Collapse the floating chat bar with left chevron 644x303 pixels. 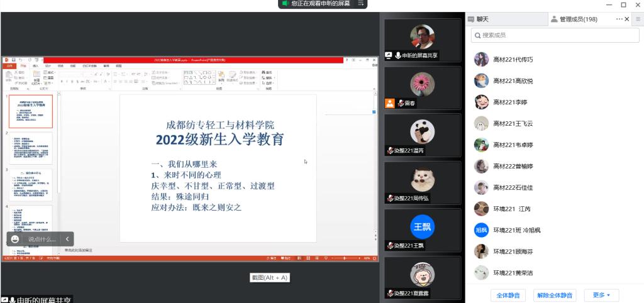67,239
